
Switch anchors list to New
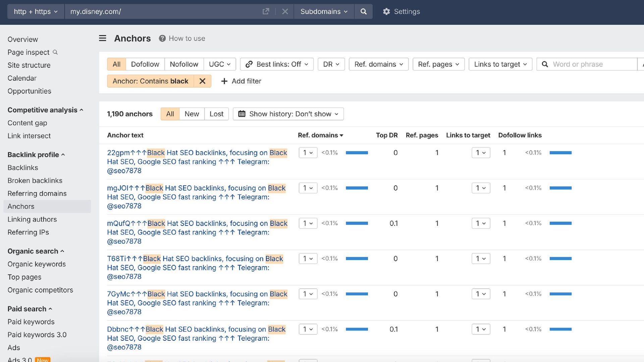(x=192, y=114)
